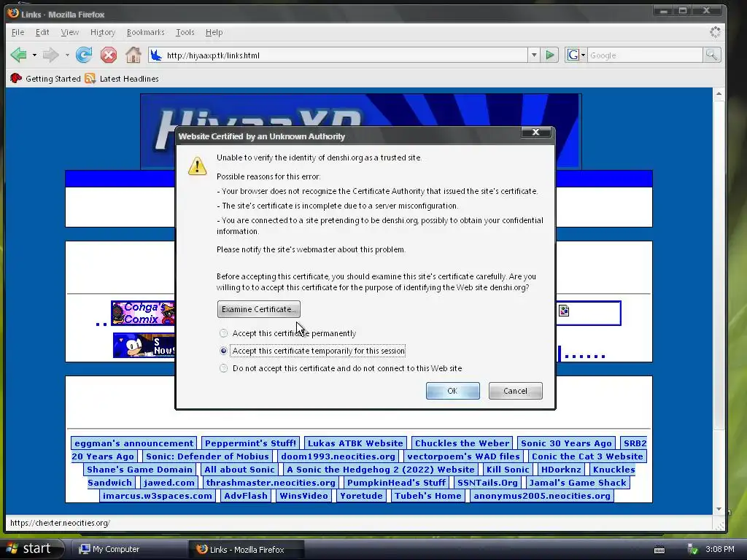The width and height of the screenshot is (747, 560).
Task: Open the Latest Headlines feed bookmark
Action: [122, 79]
